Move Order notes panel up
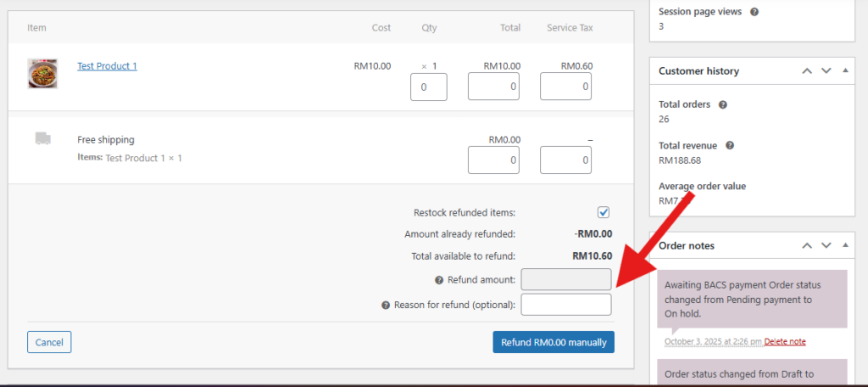This screenshot has height=387, width=868. [807, 245]
